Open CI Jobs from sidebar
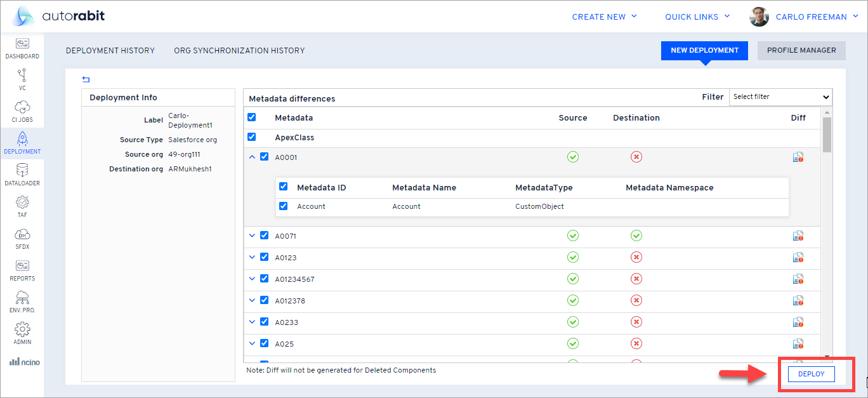868x398 pixels. point(22,107)
